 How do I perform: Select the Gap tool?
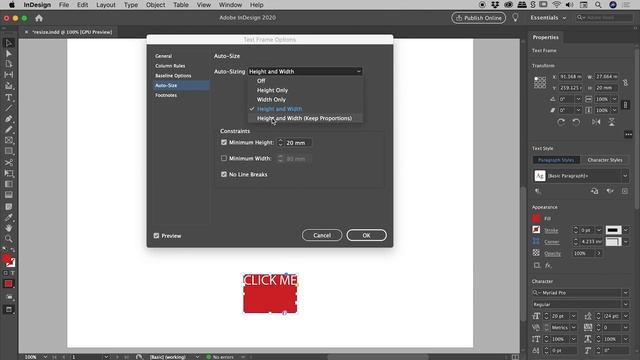9,75
